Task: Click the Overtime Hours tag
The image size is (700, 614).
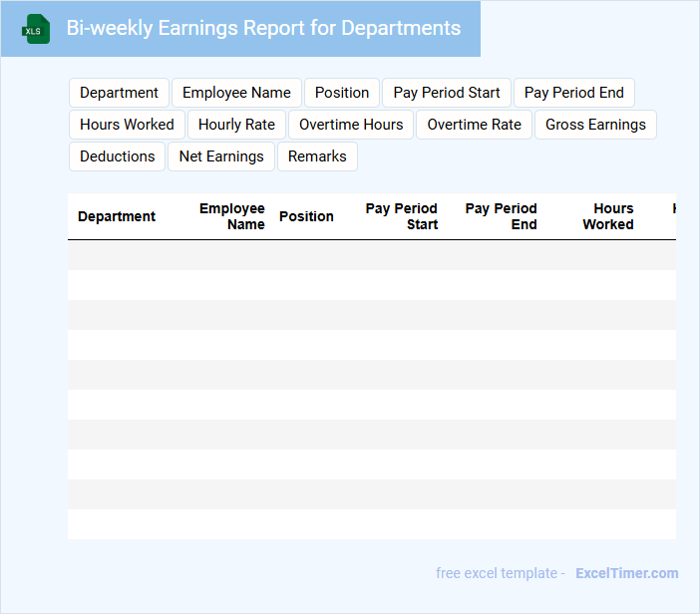Action: 351,125
